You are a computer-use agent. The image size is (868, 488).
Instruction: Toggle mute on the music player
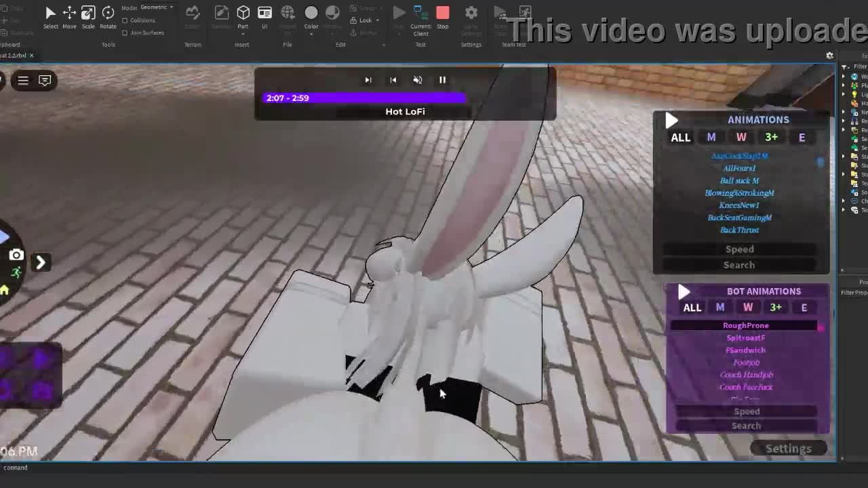418,80
